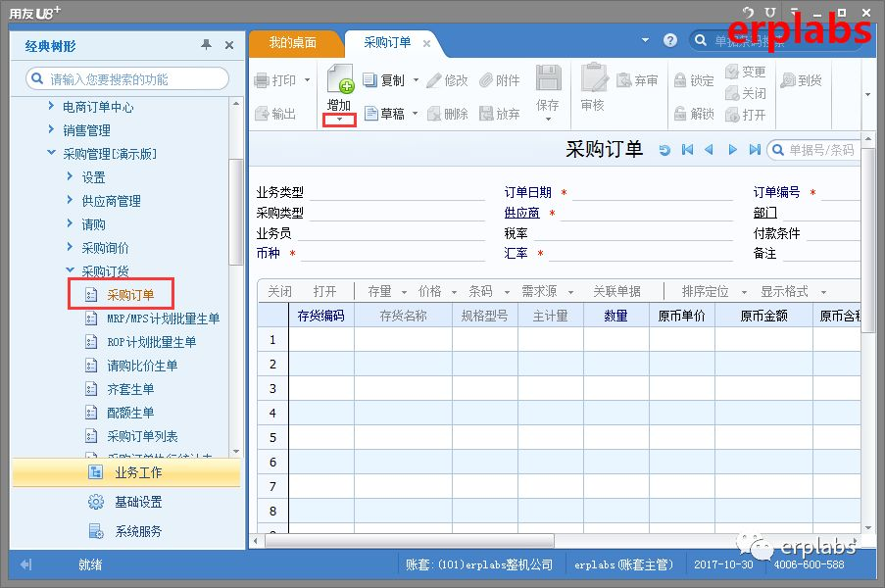Click the Arrival (到货) icon
The image size is (885, 588).
coord(803,79)
